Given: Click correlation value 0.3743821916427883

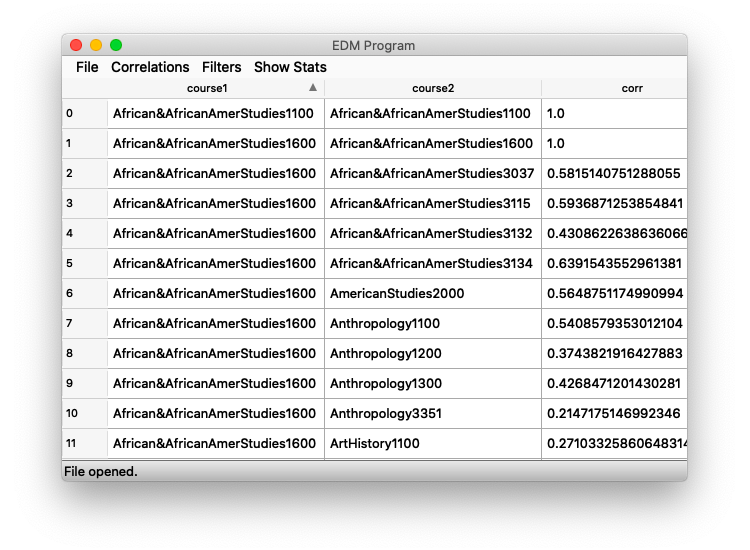Looking at the screenshot, I should click(x=614, y=354).
